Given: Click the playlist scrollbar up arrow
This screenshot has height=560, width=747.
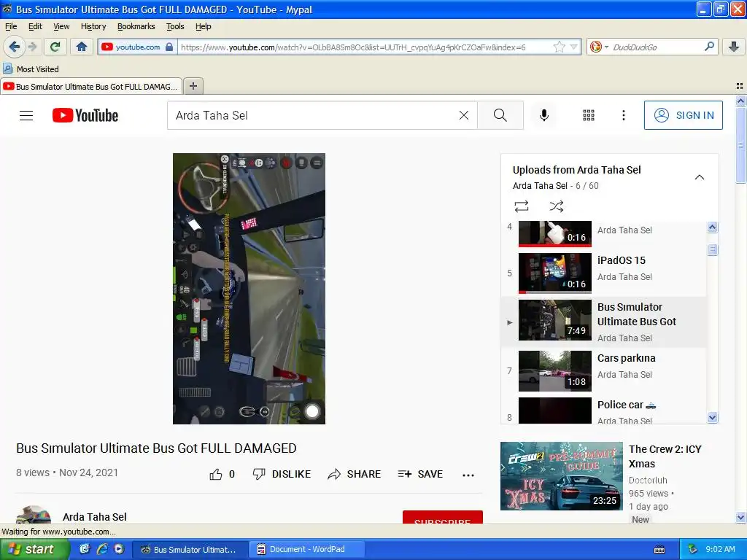Looking at the screenshot, I should point(712,227).
